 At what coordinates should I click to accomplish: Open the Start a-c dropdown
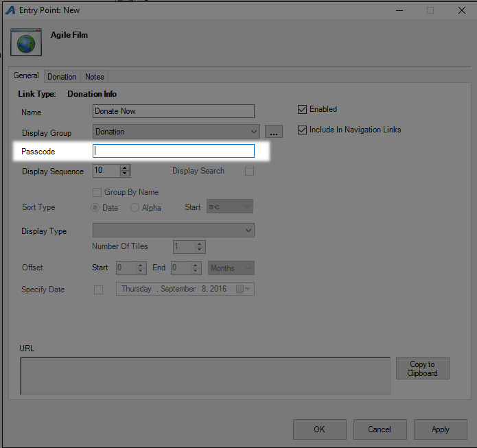click(x=230, y=207)
